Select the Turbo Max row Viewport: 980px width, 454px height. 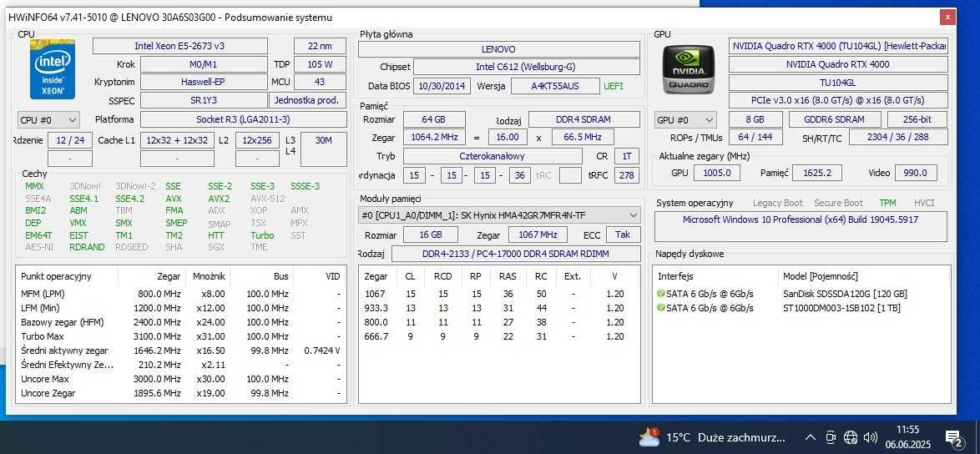(x=180, y=336)
